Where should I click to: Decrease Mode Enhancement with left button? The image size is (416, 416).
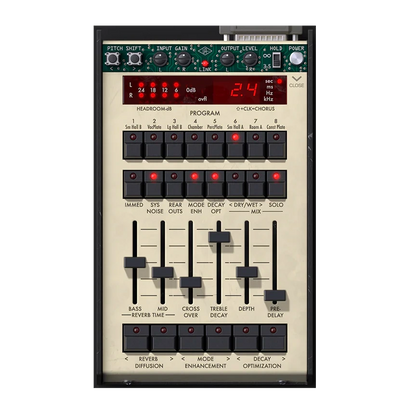click(x=191, y=338)
